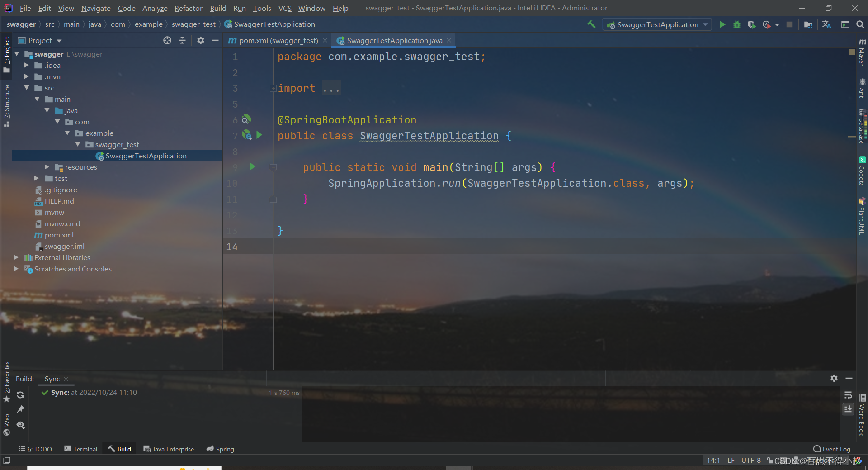This screenshot has height=470, width=868.
Task: Select pom.xml in project tree
Action: click(x=59, y=235)
